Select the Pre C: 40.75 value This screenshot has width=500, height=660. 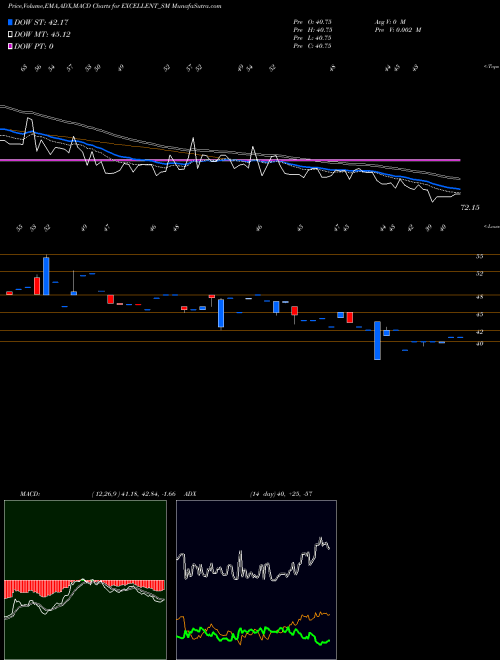coord(312,46)
